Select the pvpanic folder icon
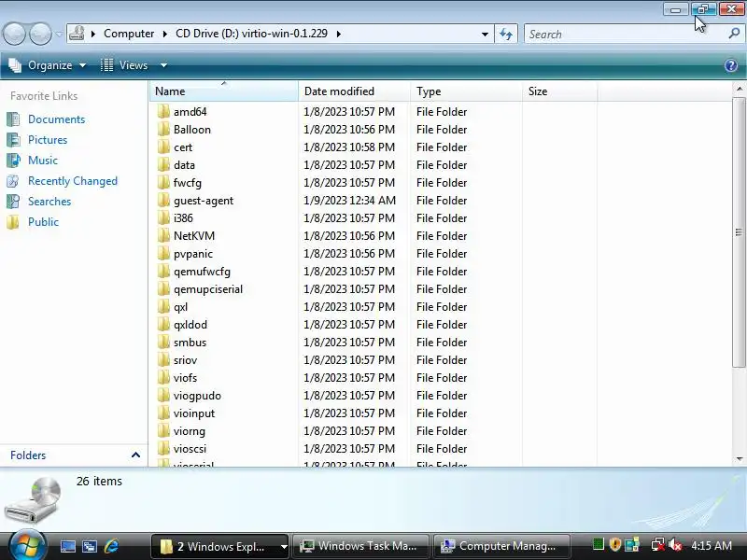 tap(163, 253)
